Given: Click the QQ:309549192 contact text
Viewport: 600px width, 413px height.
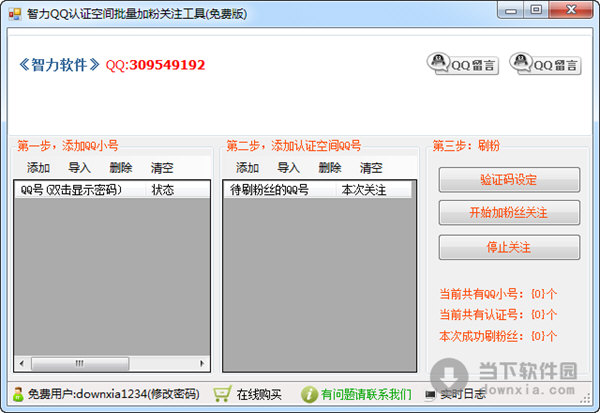Looking at the screenshot, I should pyautogui.click(x=155, y=65).
